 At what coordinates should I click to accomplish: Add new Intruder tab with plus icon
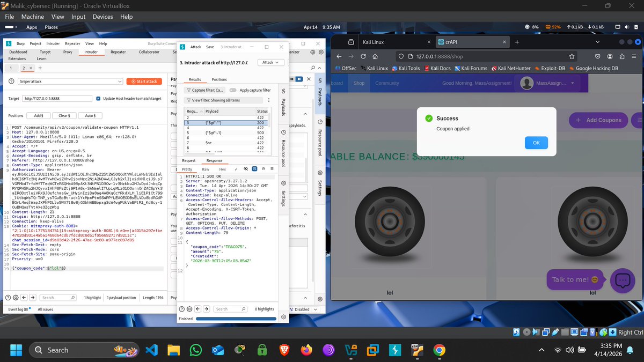coord(39,68)
